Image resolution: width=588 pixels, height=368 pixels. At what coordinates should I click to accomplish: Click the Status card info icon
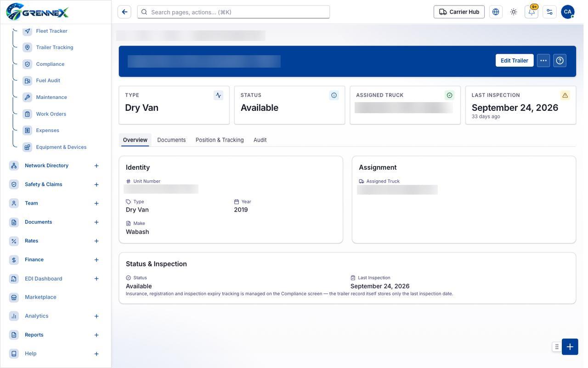point(334,95)
